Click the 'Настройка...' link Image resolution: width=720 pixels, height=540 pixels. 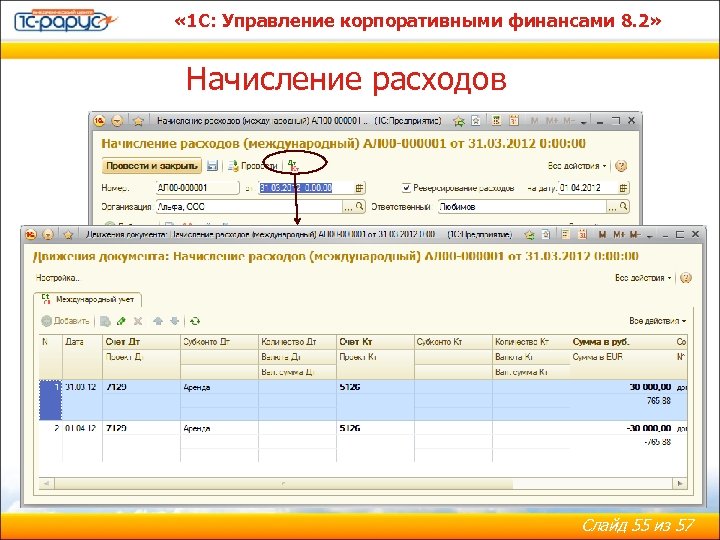(57, 278)
